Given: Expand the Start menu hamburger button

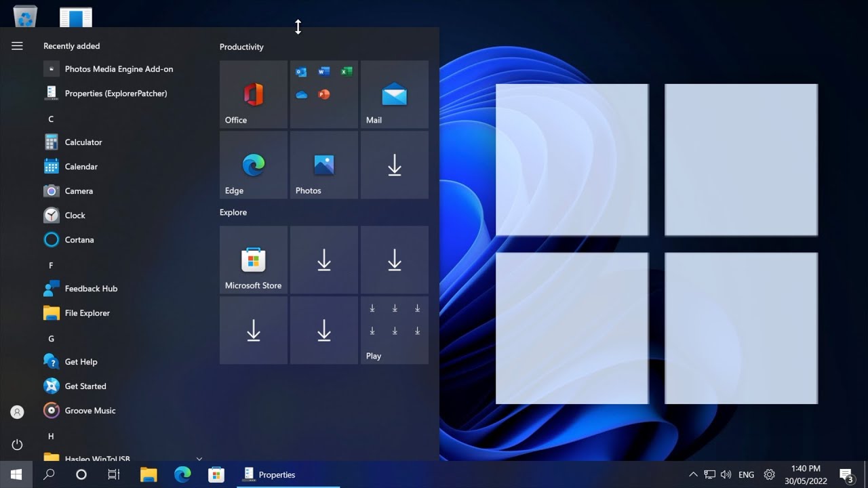Looking at the screenshot, I should pos(17,46).
